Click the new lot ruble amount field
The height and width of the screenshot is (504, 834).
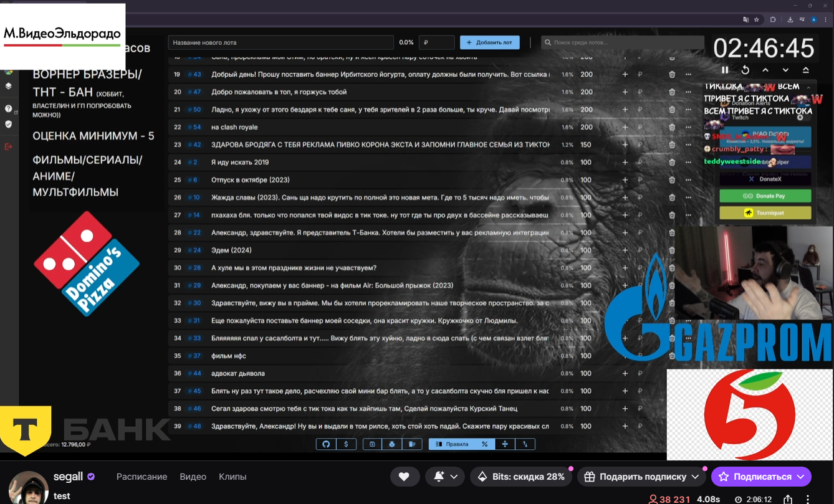point(436,42)
